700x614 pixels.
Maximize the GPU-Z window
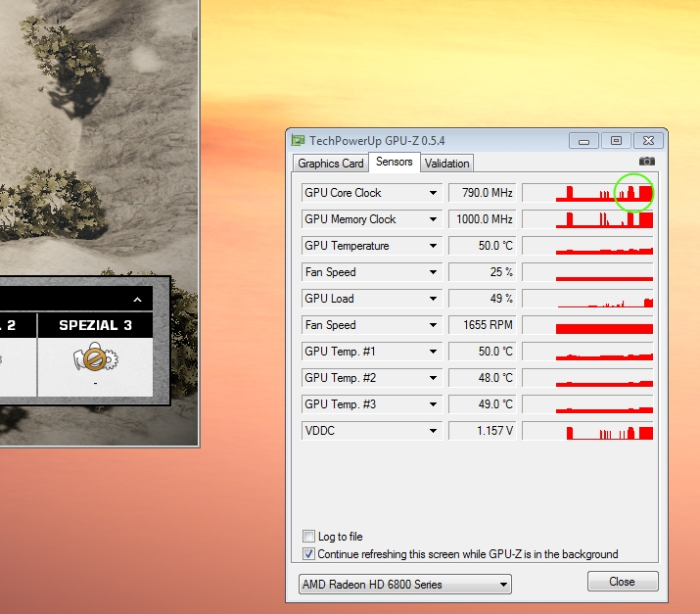[616, 141]
